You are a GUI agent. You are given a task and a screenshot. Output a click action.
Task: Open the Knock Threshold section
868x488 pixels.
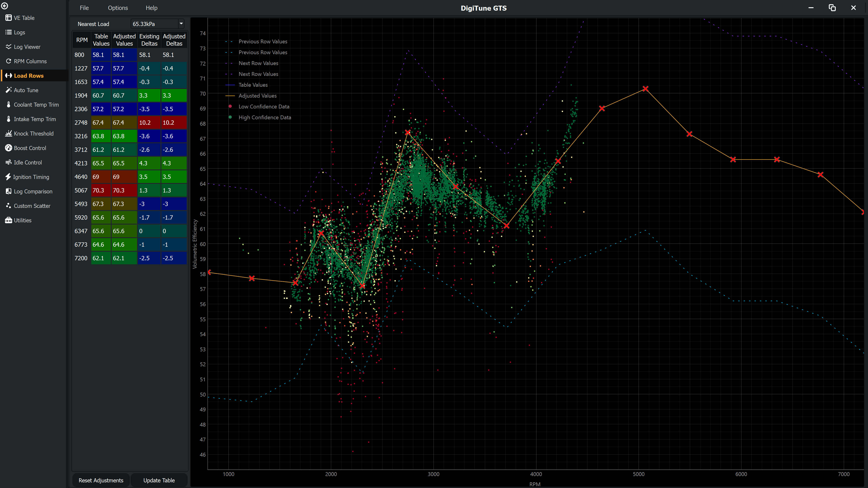(x=34, y=134)
